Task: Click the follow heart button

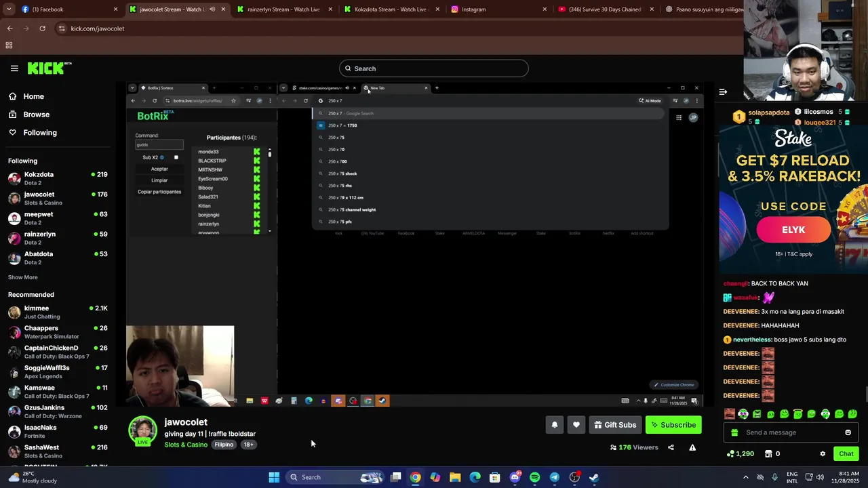Action: coord(576,425)
